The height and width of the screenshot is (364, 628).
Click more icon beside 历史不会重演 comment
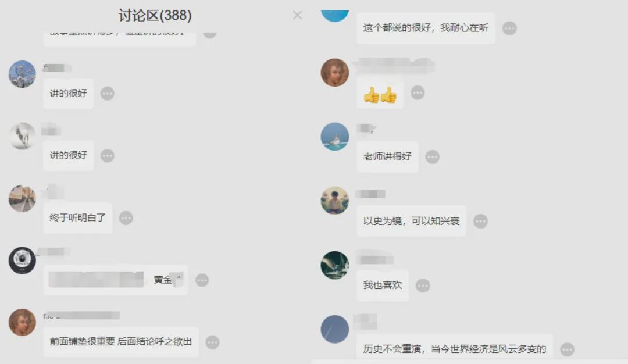click(567, 349)
